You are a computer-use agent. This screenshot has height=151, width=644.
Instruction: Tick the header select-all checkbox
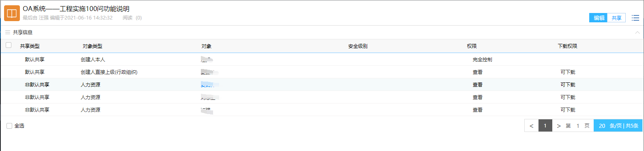[9, 45]
